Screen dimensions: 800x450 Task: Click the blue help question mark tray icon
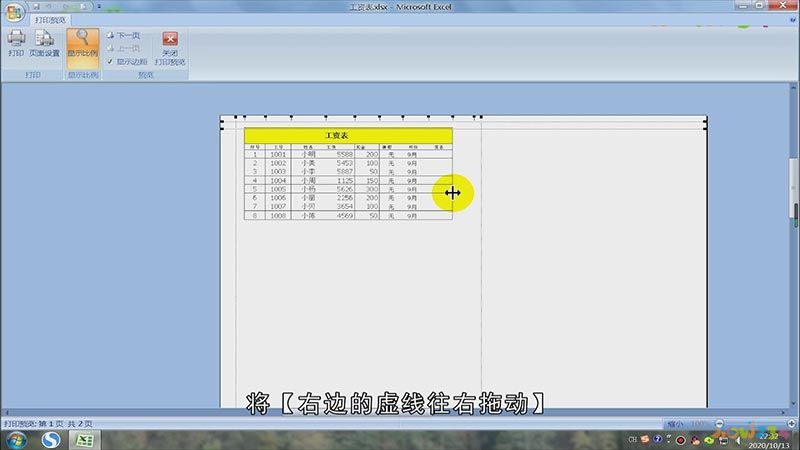658,439
